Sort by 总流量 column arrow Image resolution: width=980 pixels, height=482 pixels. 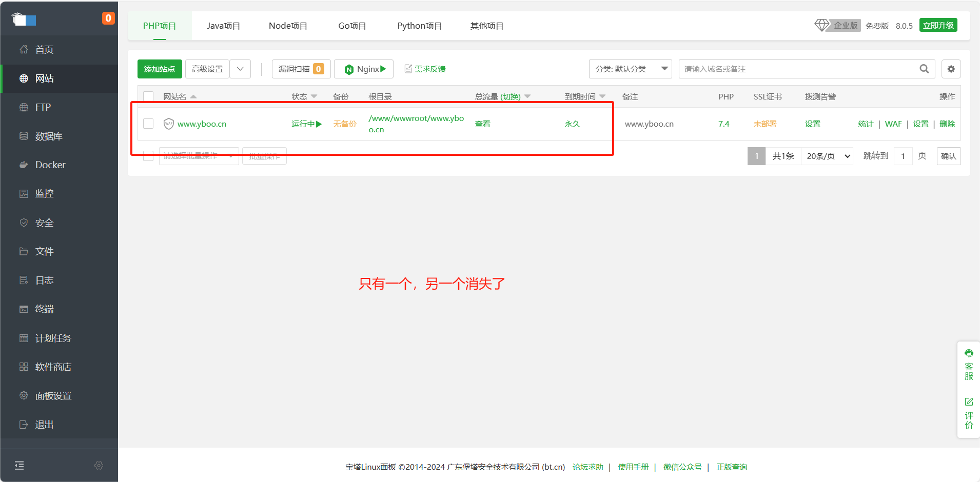coord(527,96)
